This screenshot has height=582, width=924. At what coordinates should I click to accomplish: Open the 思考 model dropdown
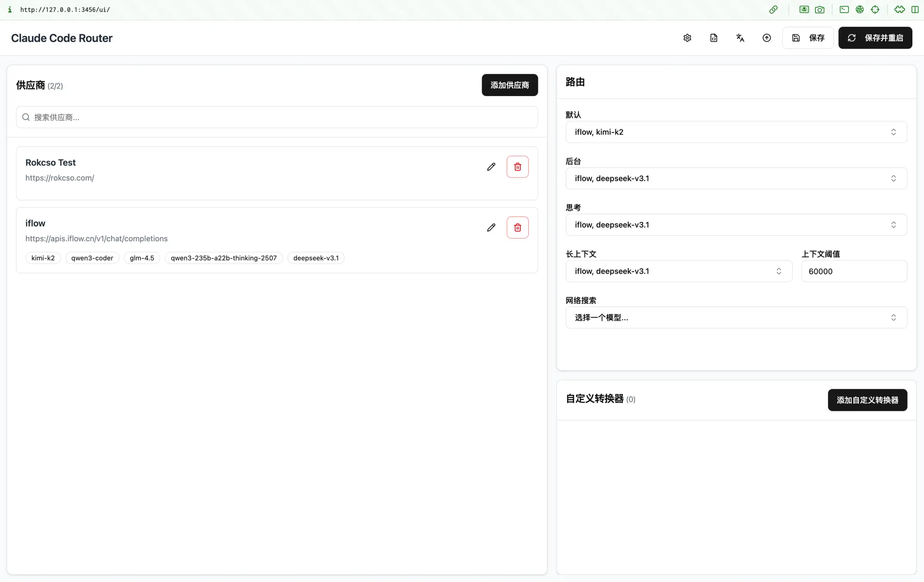736,225
